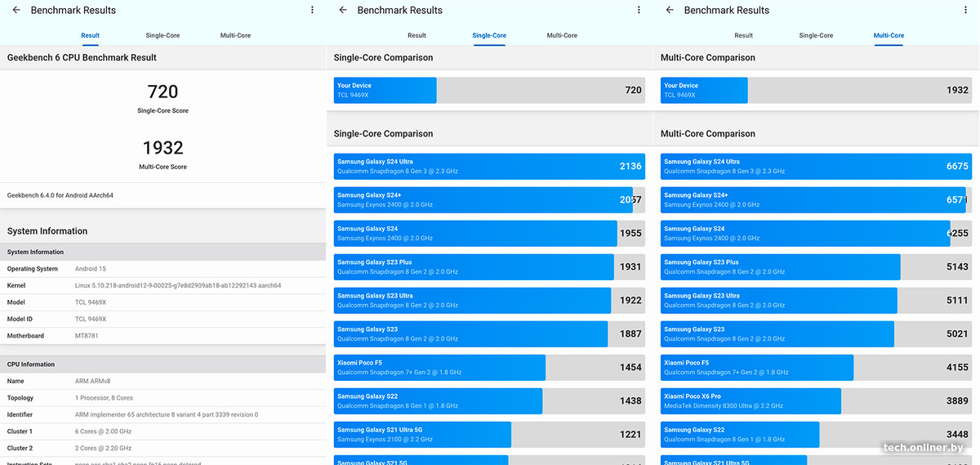Viewport: 980px width, 465px height.
Task: Tap Galaxy S24 row scoring 6255
Action: (816, 233)
